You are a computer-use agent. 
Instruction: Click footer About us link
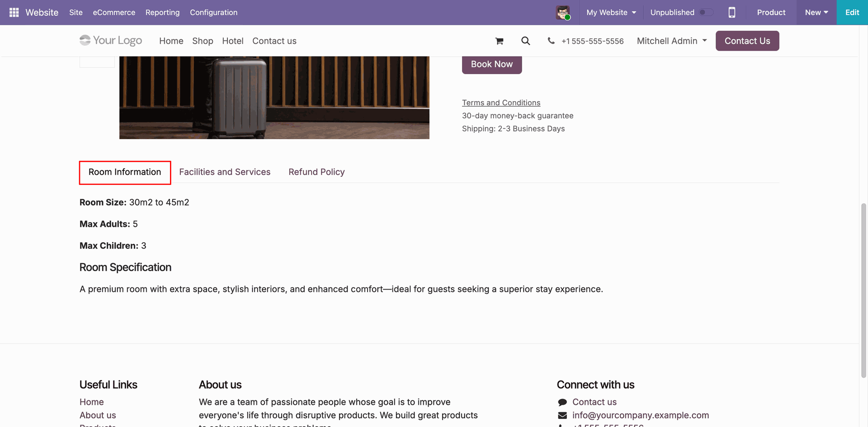[98, 415]
